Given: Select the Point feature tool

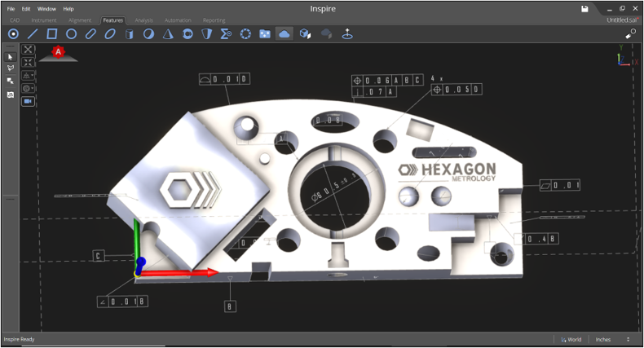Looking at the screenshot, I should pyautogui.click(x=13, y=34).
